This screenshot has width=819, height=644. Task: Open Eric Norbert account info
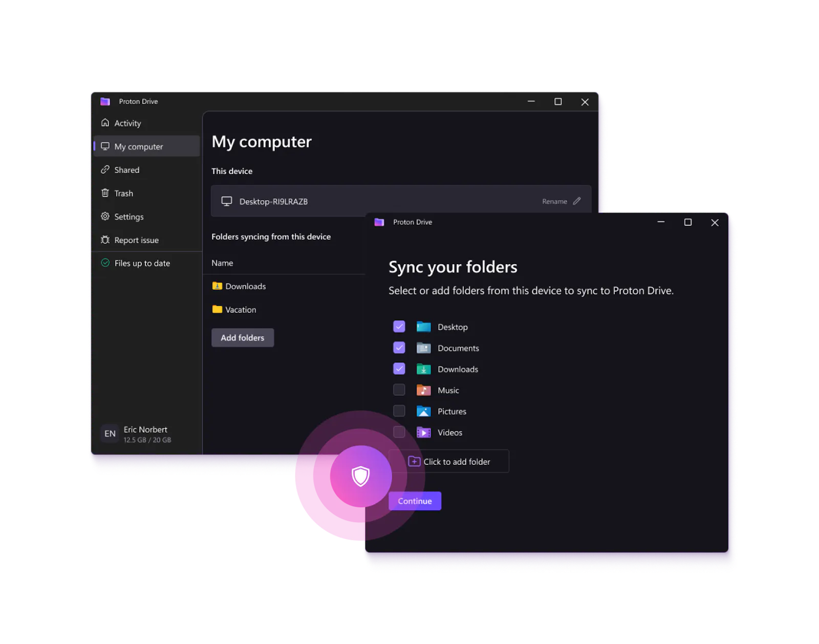pyautogui.click(x=145, y=430)
